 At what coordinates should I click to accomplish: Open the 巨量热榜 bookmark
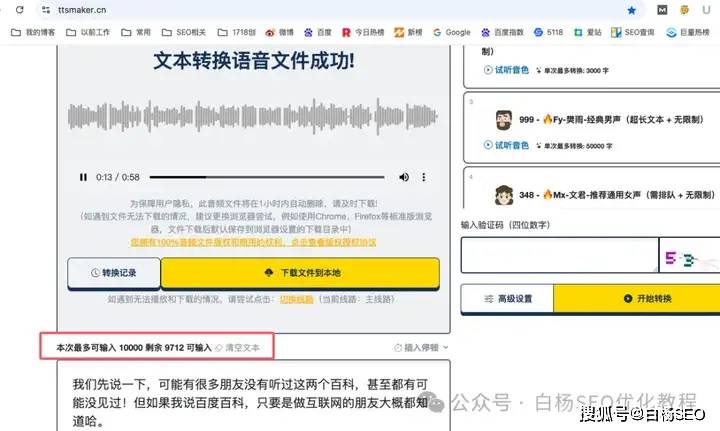688,32
